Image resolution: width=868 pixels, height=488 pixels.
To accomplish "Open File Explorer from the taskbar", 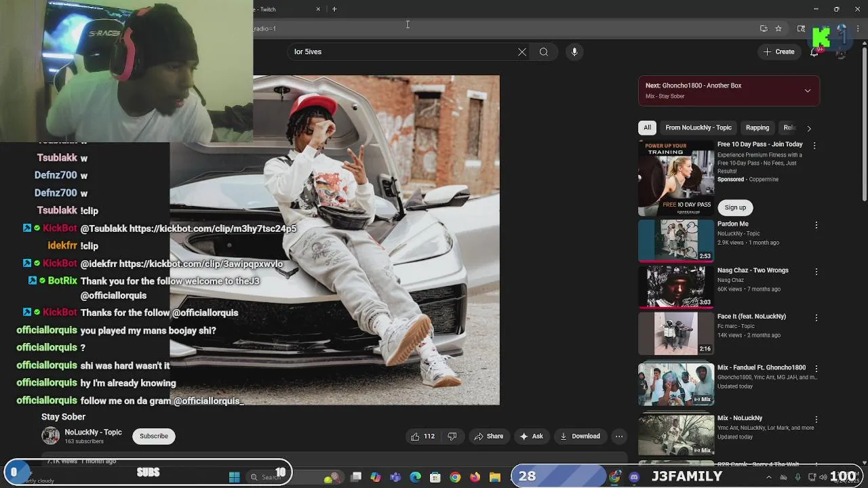I will [495, 477].
